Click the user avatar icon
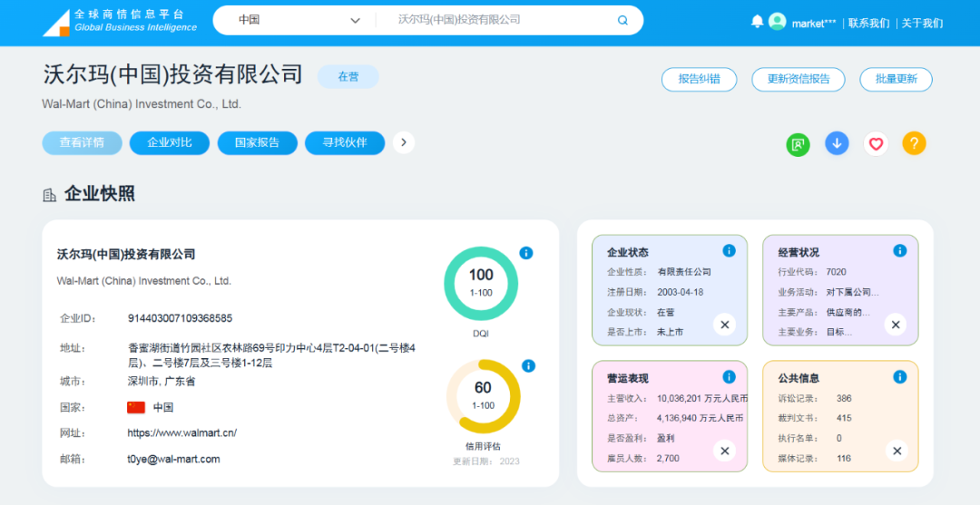 [x=777, y=22]
